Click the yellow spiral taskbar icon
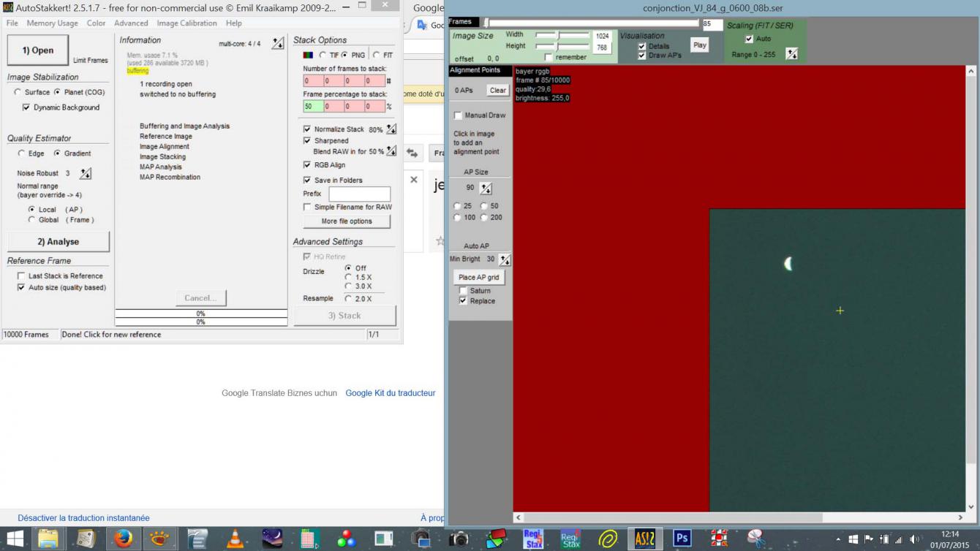Screen dimensions: 980x551 (x=607, y=539)
